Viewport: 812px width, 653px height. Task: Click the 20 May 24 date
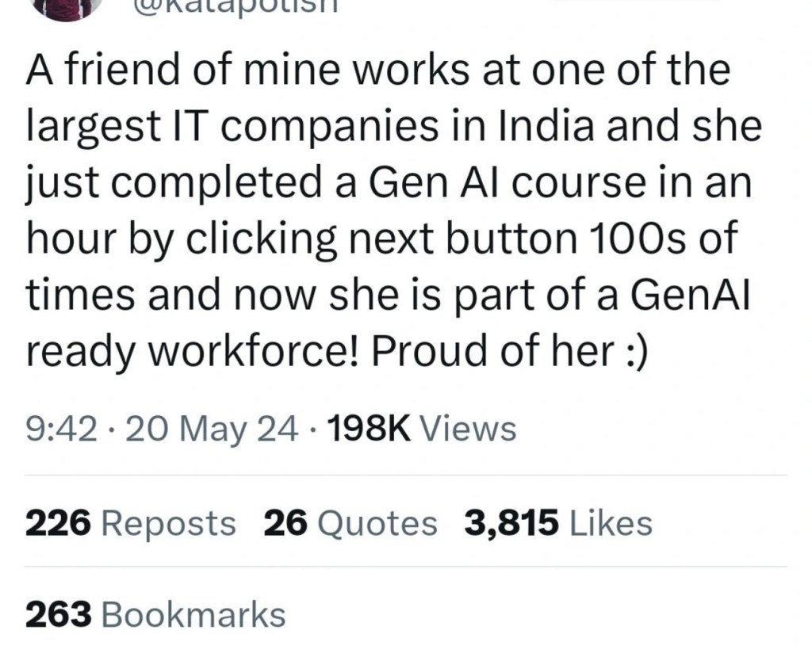click(213, 429)
